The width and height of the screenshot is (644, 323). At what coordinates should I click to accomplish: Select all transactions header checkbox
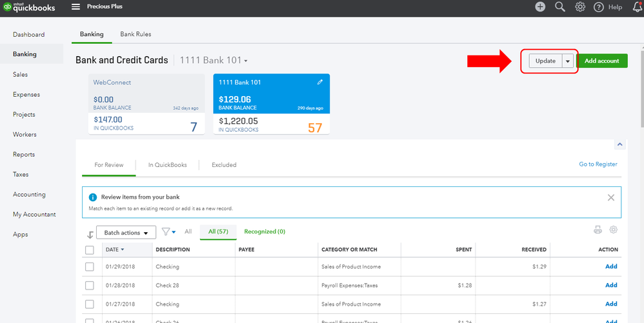point(90,250)
